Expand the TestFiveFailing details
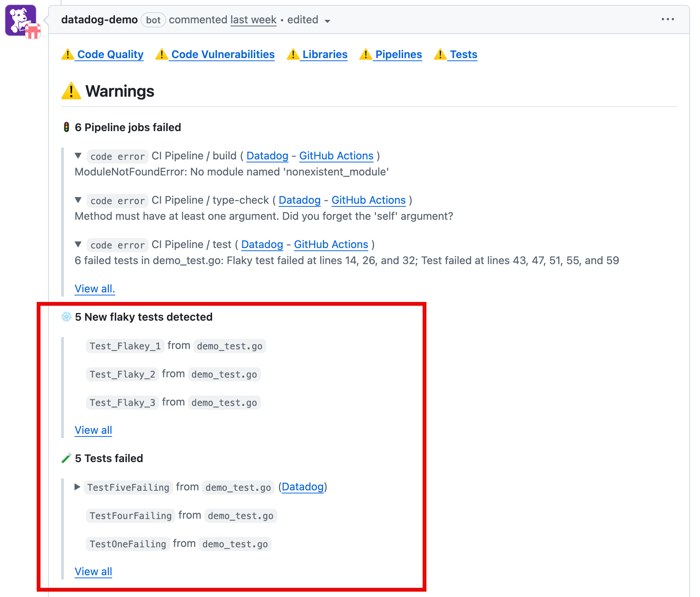Image resolution: width=700 pixels, height=597 pixels. pos(77,487)
